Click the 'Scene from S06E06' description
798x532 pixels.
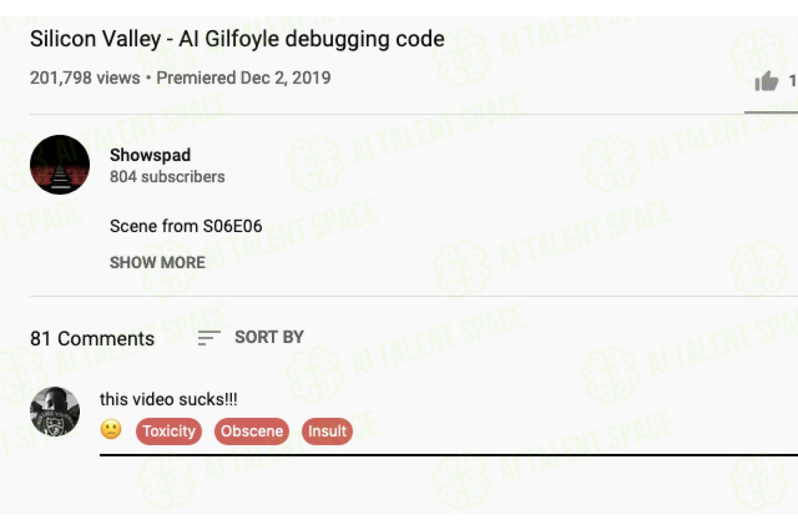pos(186,226)
